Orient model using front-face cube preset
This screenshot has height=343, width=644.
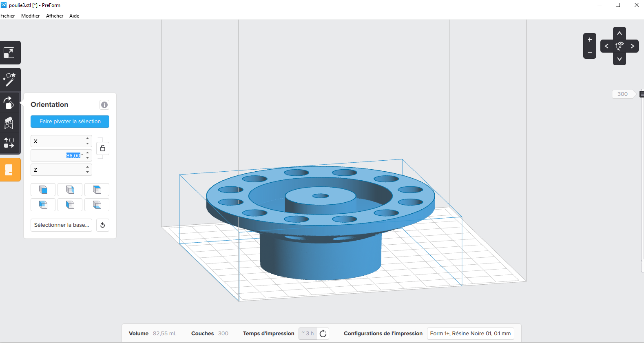click(43, 190)
